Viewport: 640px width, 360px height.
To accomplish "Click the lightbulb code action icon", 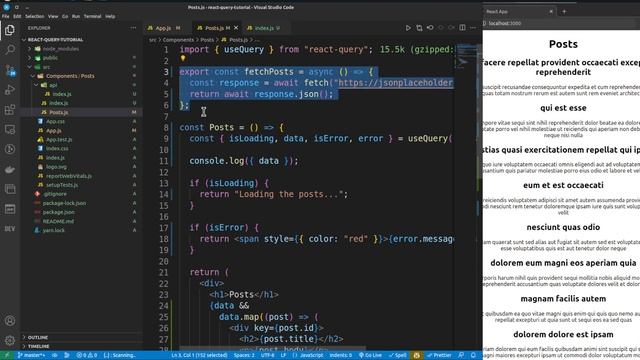I will (x=183, y=59).
